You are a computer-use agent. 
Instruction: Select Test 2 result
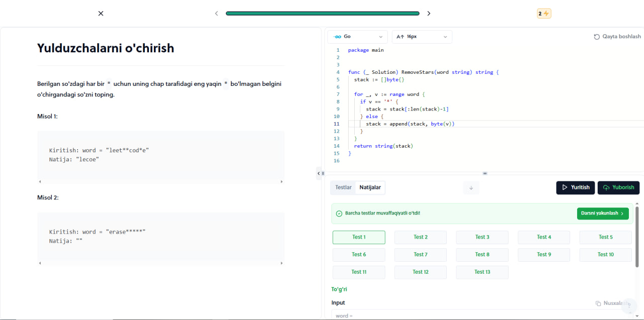click(421, 237)
